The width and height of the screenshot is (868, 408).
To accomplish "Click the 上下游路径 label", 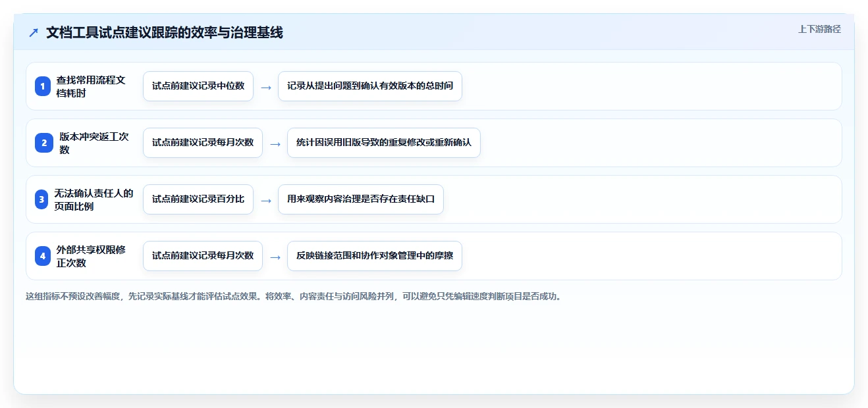I will (x=819, y=29).
